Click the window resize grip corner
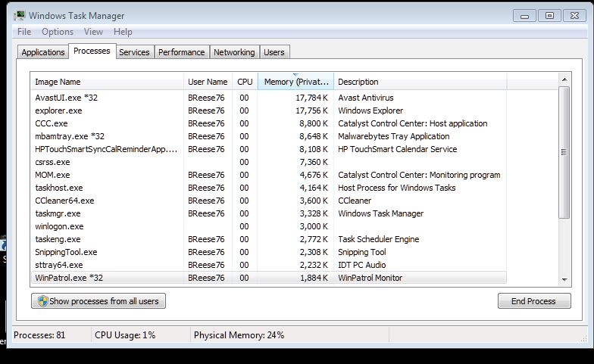This screenshot has height=364, width=594. (583, 339)
